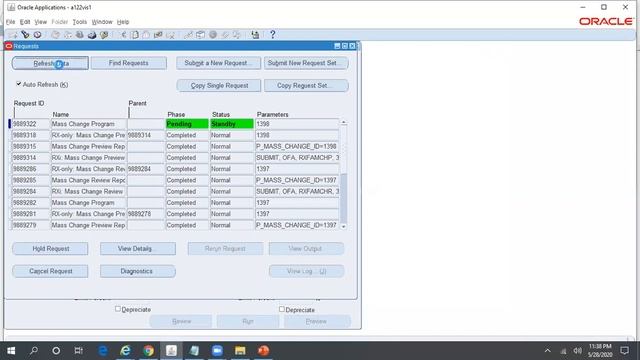The image size is (640, 360).
Task: Click the Mass Change Review Repc name cell
Action: [89, 180]
